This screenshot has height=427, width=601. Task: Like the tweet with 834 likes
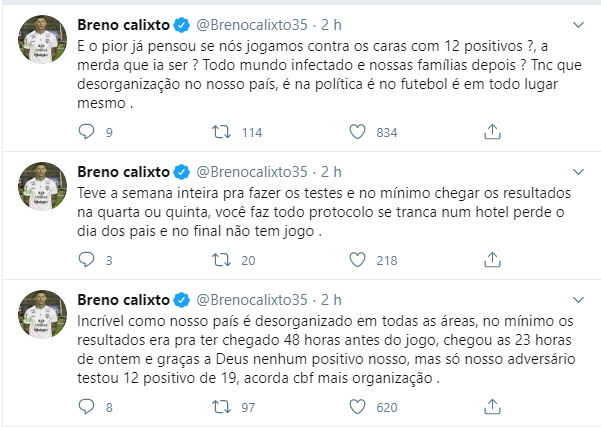357,131
